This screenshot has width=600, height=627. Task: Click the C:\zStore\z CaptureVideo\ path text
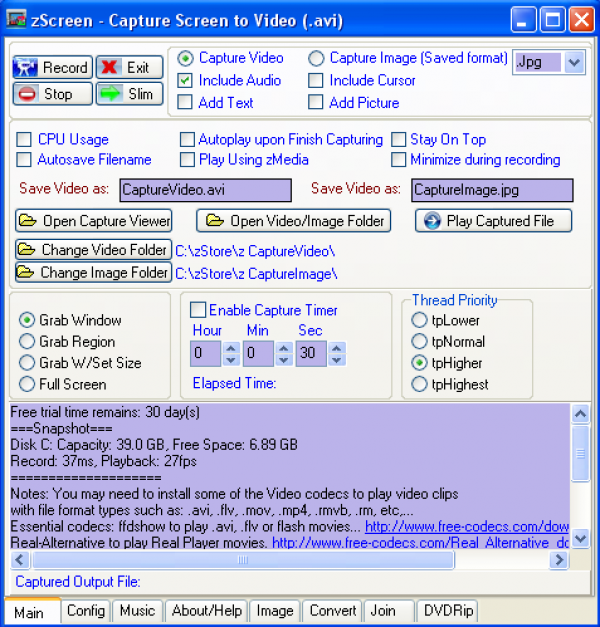pyautogui.click(x=255, y=251)
